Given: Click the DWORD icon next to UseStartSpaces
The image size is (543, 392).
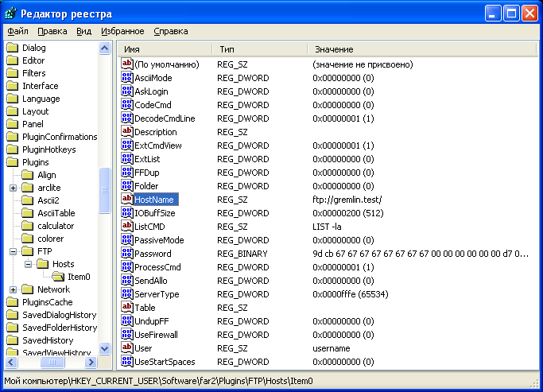Looking at the screenshot, I should tap(127, 361).
